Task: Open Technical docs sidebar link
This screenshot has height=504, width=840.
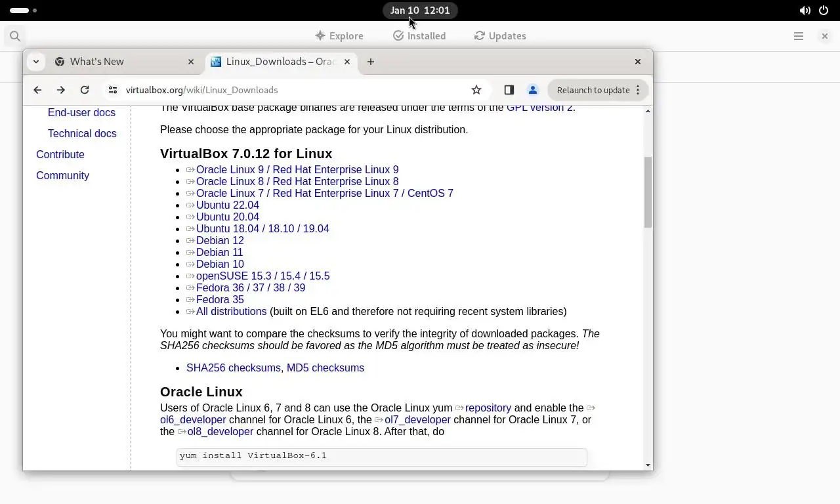Action: pos(82,133)
